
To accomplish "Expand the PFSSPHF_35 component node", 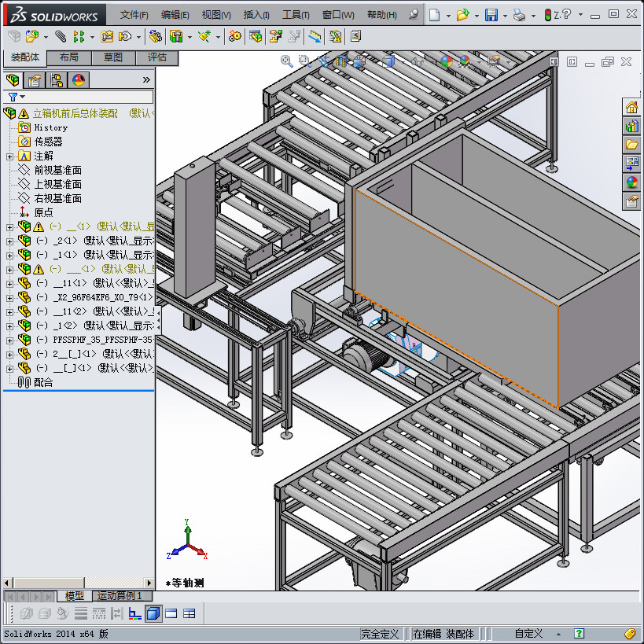I will (9, 340).
